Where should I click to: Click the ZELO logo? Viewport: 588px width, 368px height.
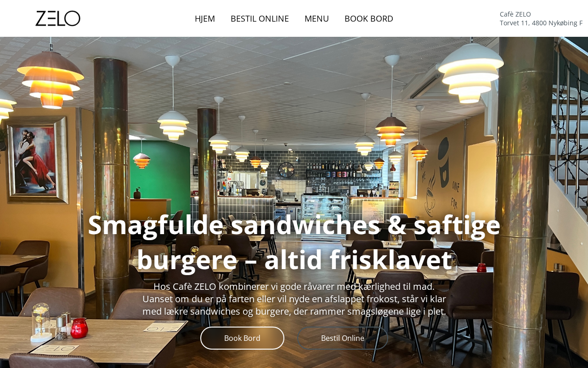[58, 18]
